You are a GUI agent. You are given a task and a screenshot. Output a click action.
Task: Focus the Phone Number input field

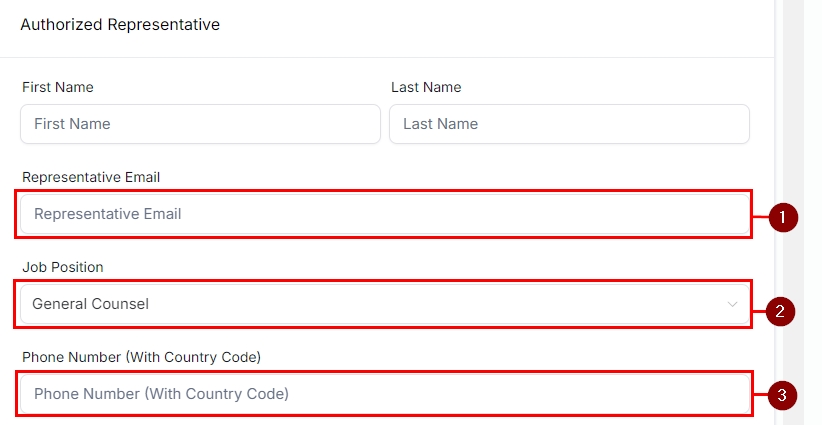pyautogui.click(x=384, y=394)
